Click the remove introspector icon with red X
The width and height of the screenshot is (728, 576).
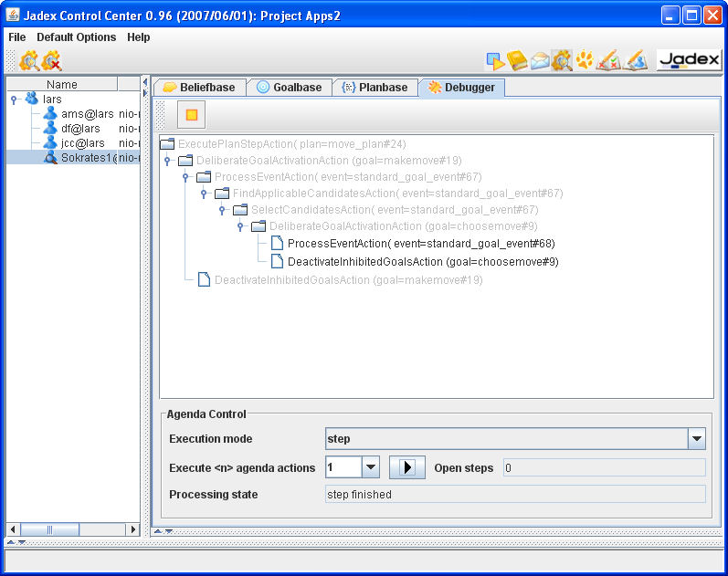[52, 61]
